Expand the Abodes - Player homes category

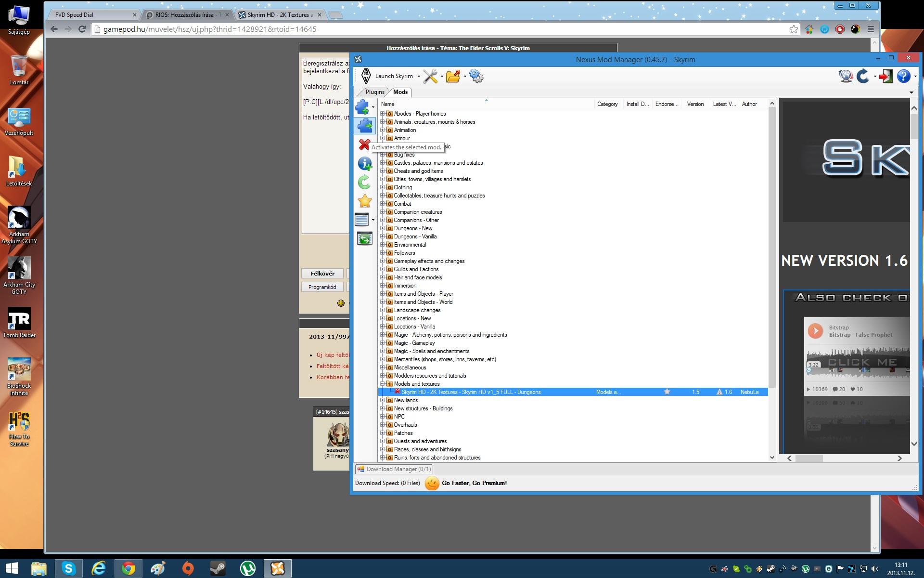(383, 114)
